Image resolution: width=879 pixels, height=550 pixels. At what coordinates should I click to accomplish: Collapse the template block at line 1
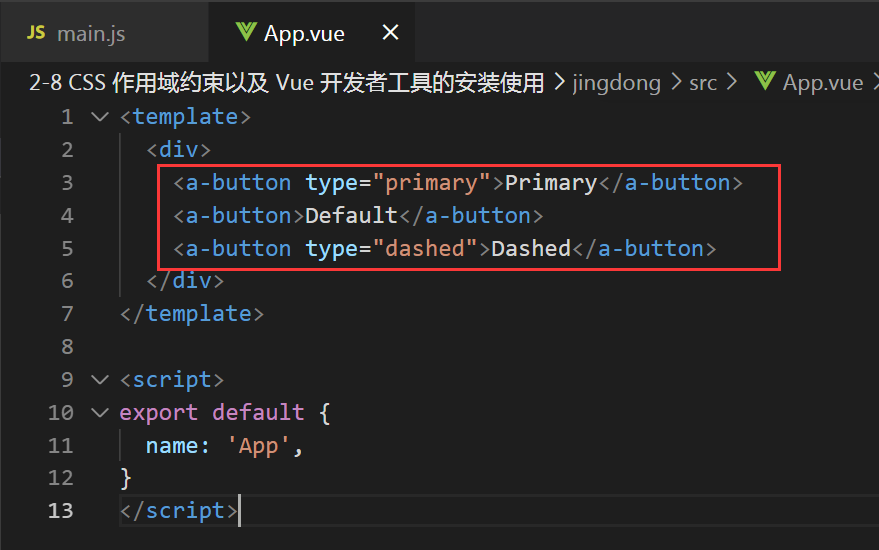coord(99,117)
